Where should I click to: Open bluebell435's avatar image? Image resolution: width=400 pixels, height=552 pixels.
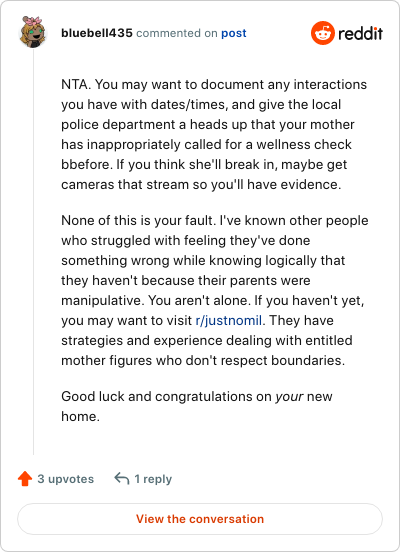[x=32, y=32]
